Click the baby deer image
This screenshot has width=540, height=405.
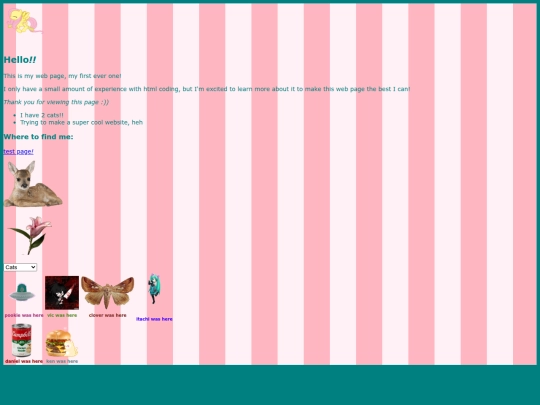pos(33,184)
